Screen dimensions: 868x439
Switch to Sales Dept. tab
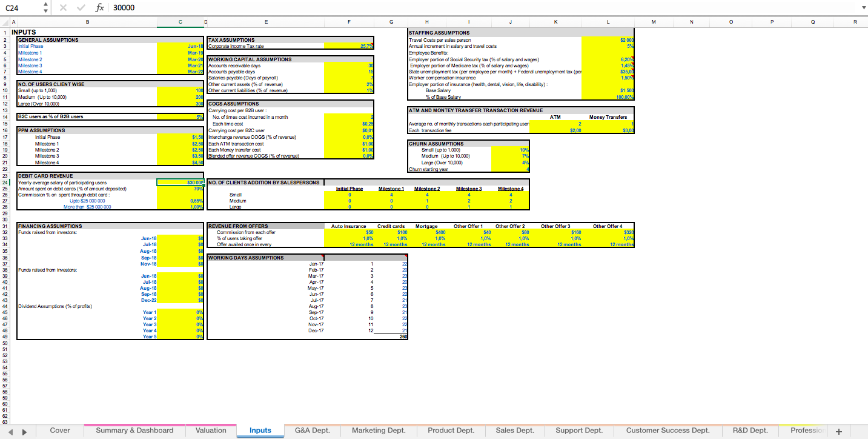click(x=515, y=431)
